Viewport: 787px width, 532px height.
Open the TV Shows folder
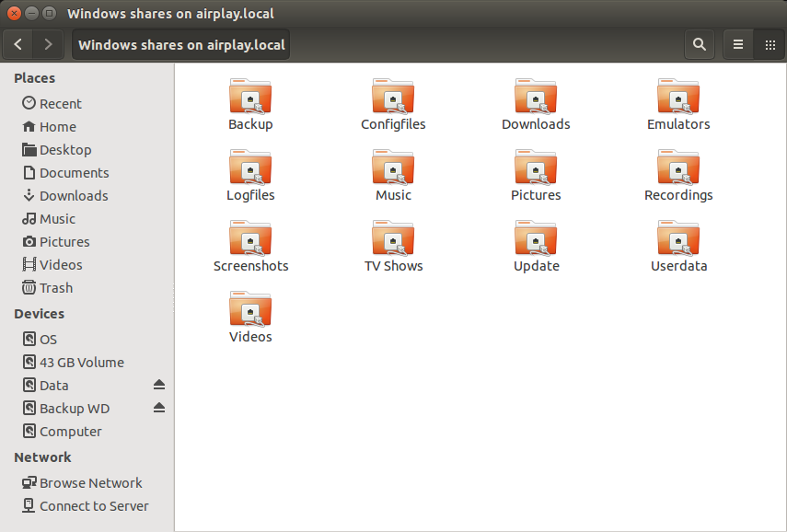393,239
